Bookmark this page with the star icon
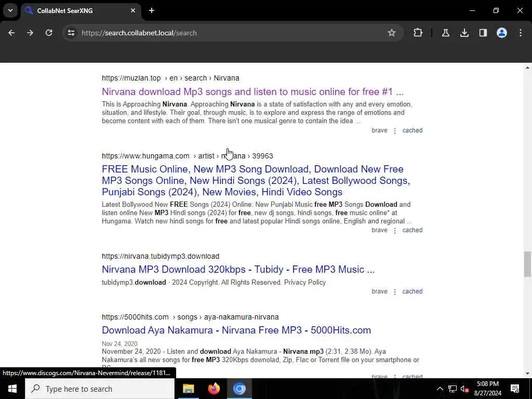 [x=392, y=33]
